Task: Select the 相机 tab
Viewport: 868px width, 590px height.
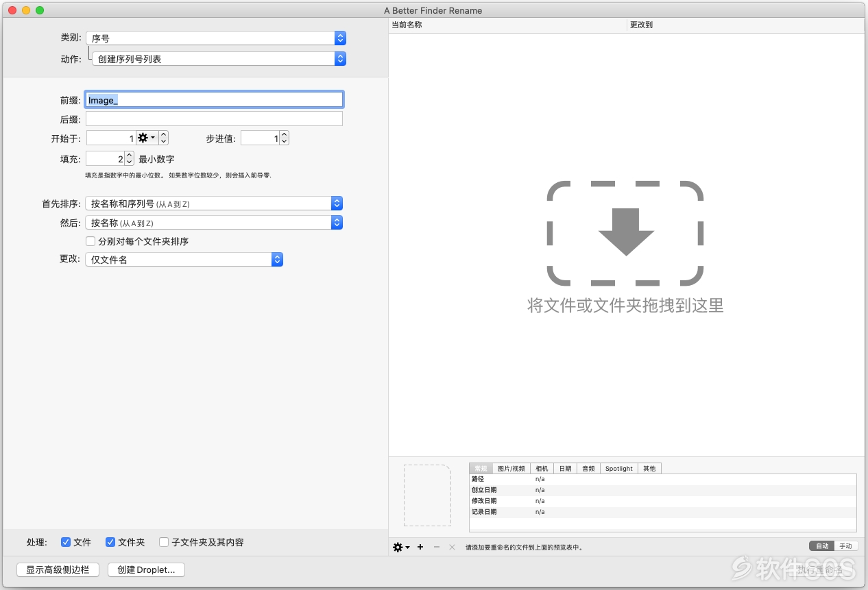Action: (x=542, y=469)
